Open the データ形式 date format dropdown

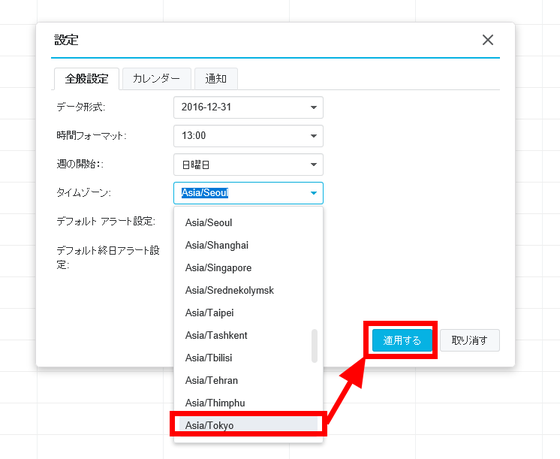pyautogui.click(x=248, y=107)
